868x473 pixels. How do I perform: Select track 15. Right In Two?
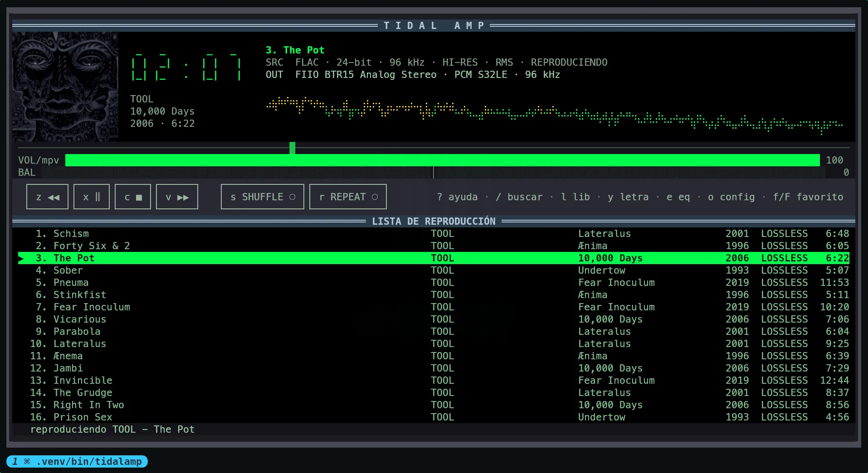pyautogui.click(x=434, y=405)
